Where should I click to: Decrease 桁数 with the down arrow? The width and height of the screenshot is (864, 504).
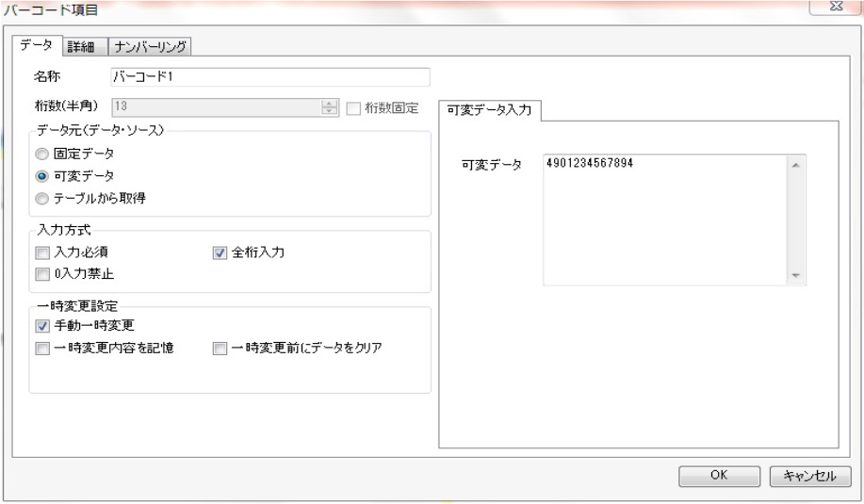(x=329, y=111)
